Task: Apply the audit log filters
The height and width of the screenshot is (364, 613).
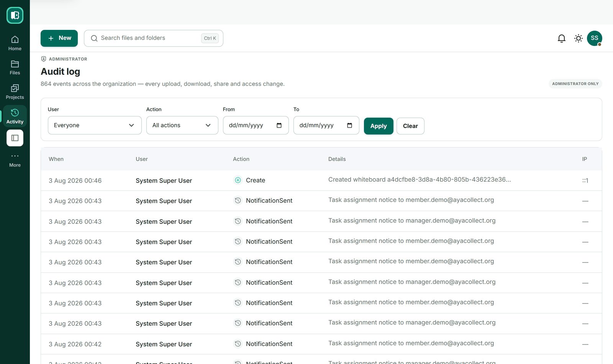Action: coord(379,126)
